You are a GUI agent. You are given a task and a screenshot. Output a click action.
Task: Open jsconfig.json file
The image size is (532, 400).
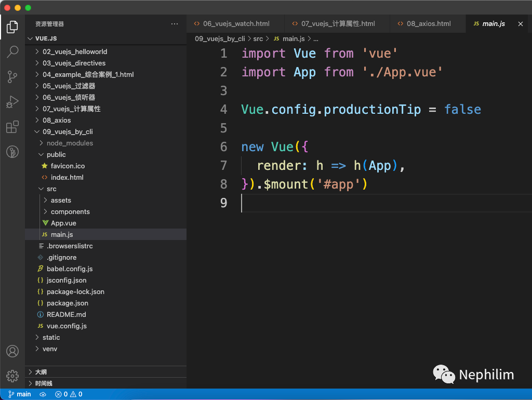tap(105, 280)
